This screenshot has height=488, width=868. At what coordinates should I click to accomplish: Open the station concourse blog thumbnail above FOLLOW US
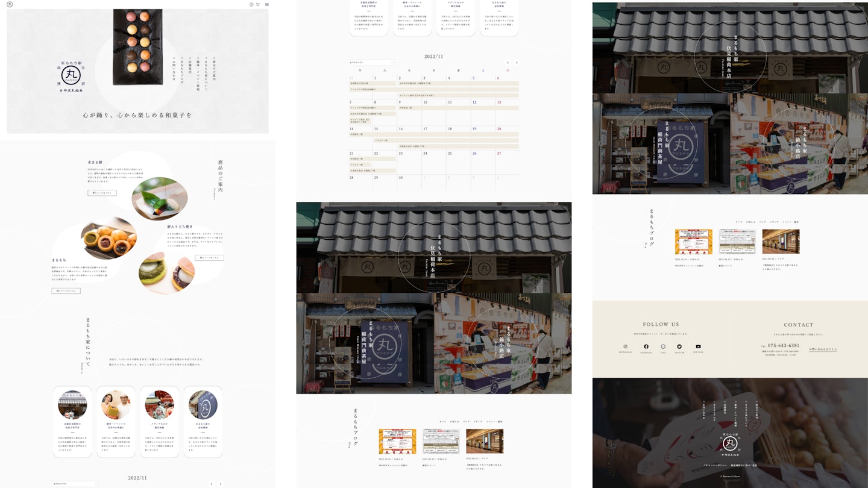coord(781,242)
